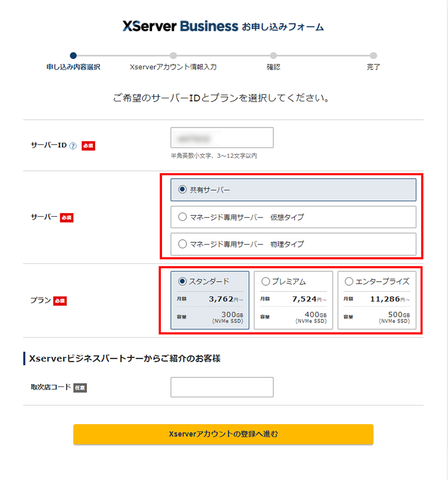This screenshot has height=480, width=448.
Task: Click the サーバーID input field
Action: click(x=222, y=138)
